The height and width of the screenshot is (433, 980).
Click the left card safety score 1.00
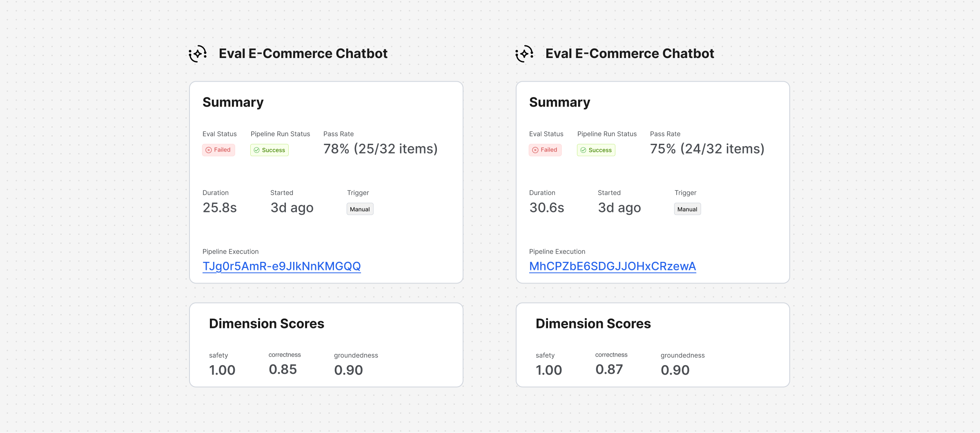[222, 370]
